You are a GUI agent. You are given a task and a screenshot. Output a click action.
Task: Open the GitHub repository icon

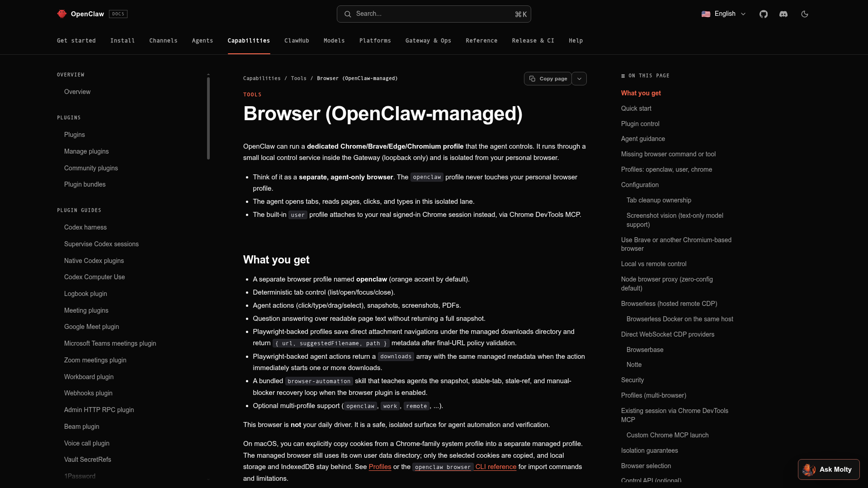click(x=764, y=14)
